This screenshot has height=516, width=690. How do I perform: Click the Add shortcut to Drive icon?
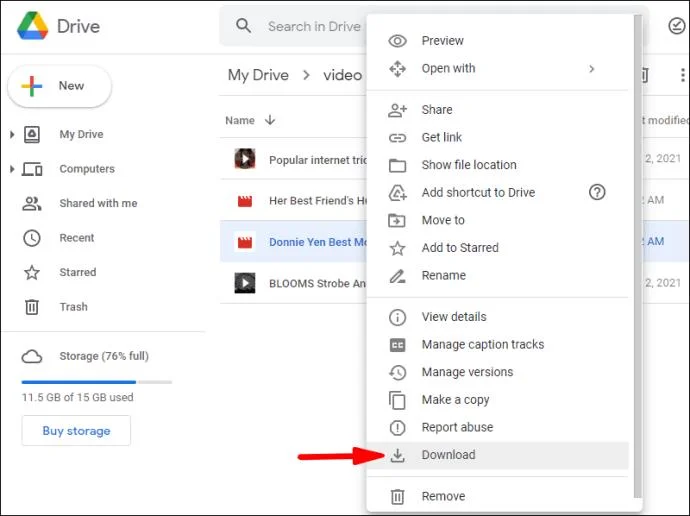pyautogui.click(x=397, y=193)
